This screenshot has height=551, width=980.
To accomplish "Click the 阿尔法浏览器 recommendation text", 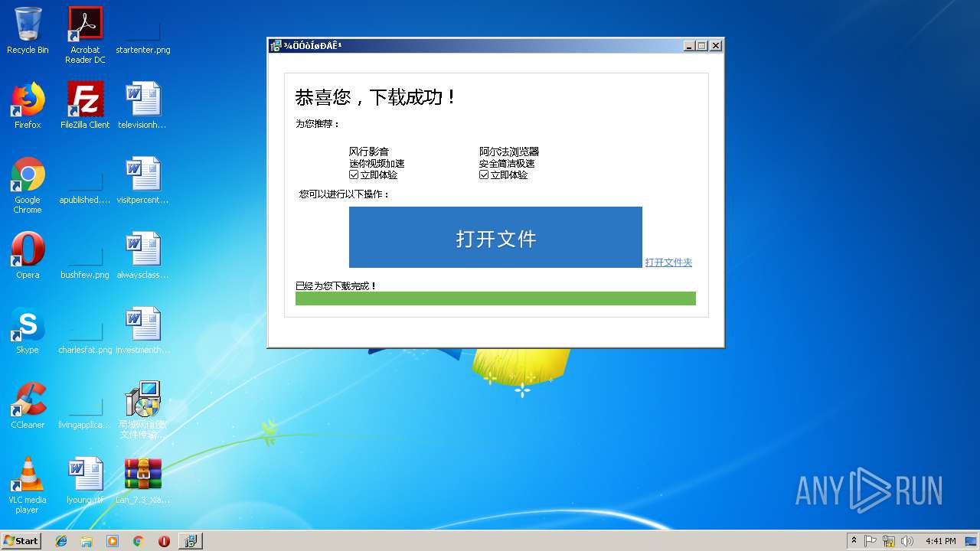I will click(x=509, y=152).
